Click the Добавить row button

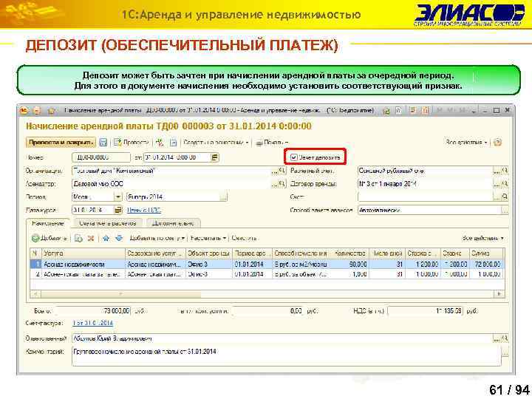pyautogui.click(x=50, y=238)
